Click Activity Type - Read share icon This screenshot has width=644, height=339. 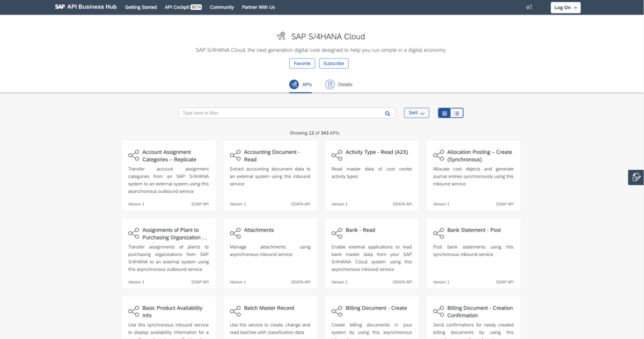337,155
